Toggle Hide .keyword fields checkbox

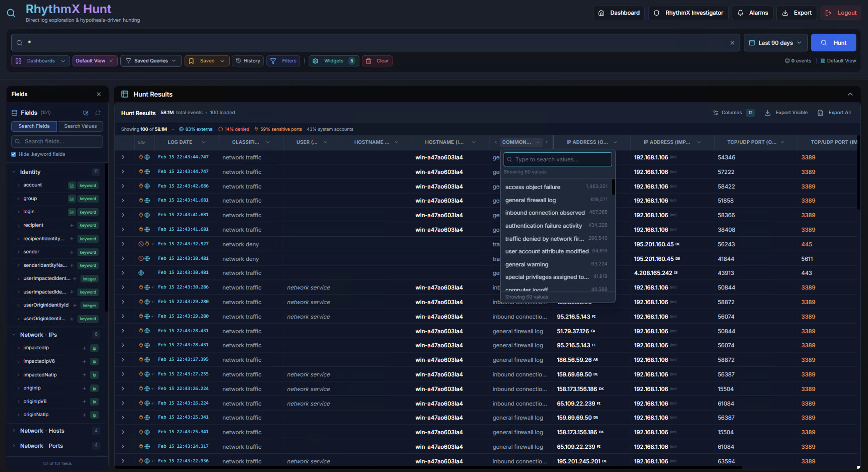click(x=14, y=154)
